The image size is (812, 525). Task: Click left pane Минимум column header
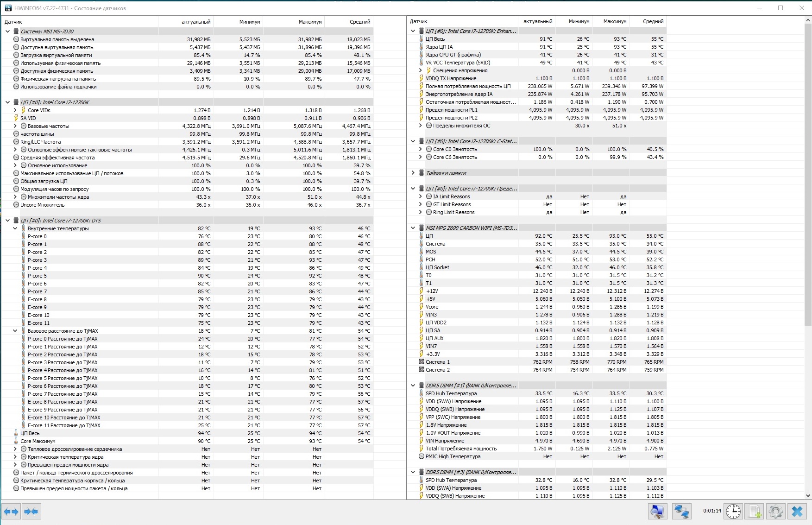tap(238, 22)
